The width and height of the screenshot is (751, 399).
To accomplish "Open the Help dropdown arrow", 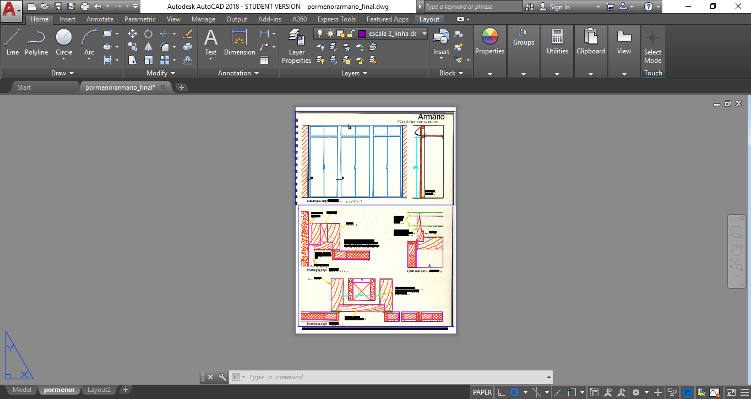I will tap(658, 7).
